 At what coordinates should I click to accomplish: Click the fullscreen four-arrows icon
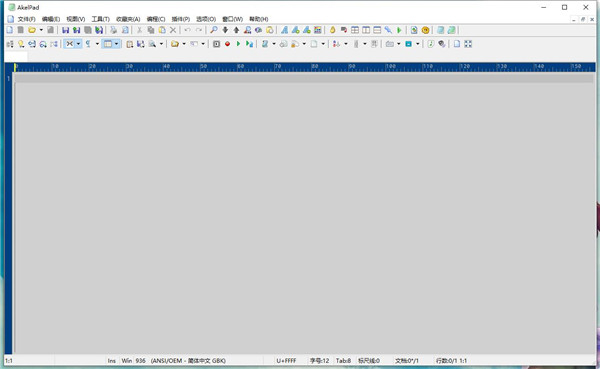468,44
